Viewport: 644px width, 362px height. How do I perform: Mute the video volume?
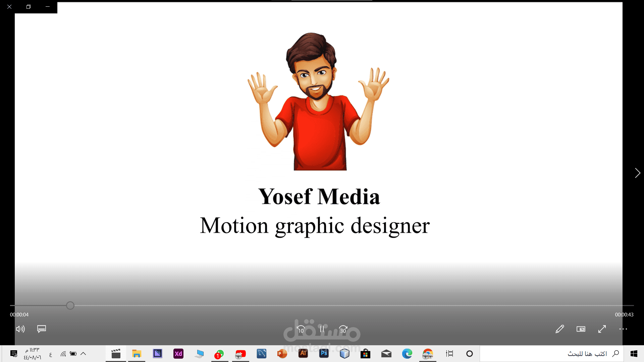[x=20, y=329]
